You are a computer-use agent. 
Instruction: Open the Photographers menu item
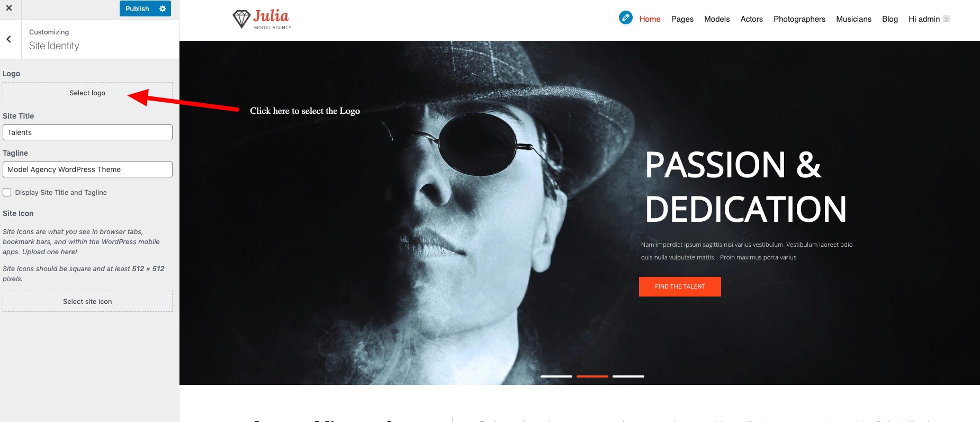[x=799, y=19]
